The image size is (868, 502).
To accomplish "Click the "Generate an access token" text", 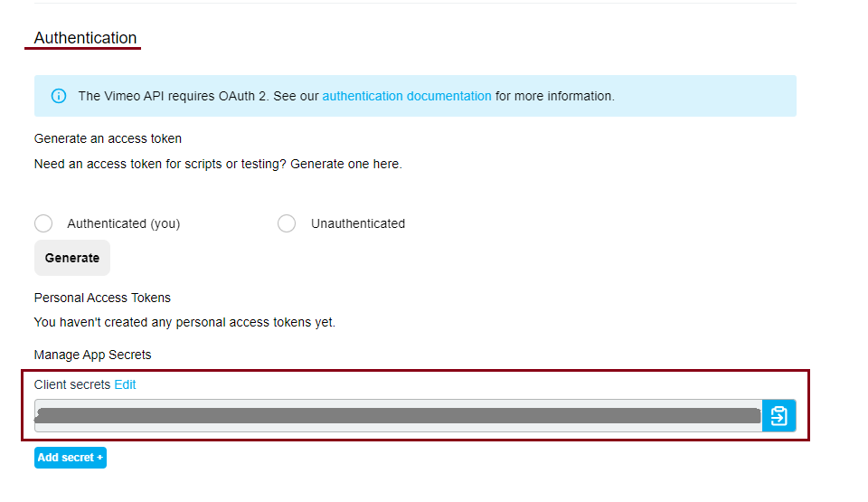I will (x=108, y=138).
